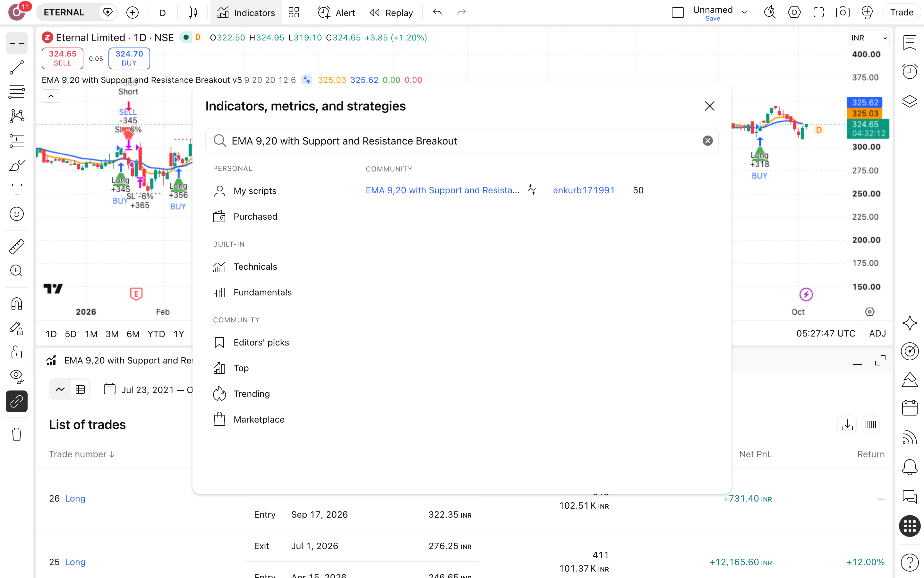This screenshot has height=578, width=924.
Task: Switch strategy report to table view
Action: click(80, 390)
